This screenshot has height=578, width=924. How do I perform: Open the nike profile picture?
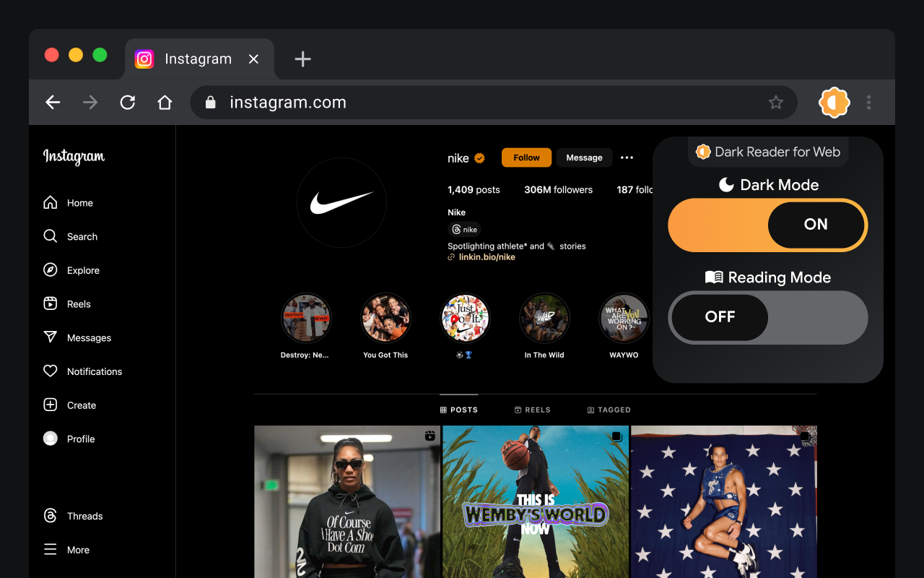[x=341, y=203]
